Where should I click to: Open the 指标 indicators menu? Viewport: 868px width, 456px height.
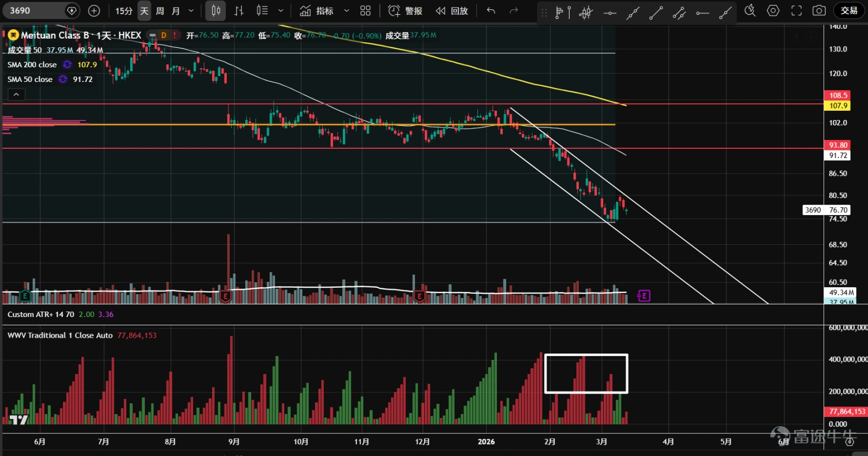[x=317, y=10]
